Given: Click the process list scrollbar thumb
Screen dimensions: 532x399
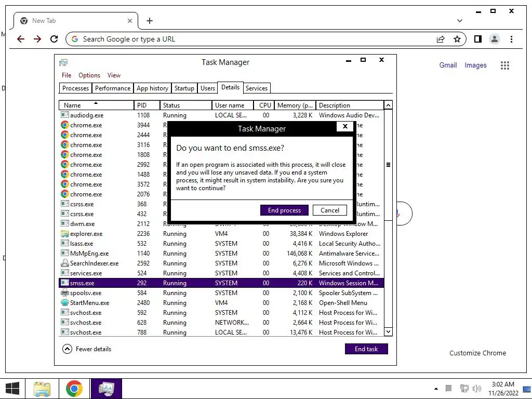Looking at the screenshot, I should (388, 165).
